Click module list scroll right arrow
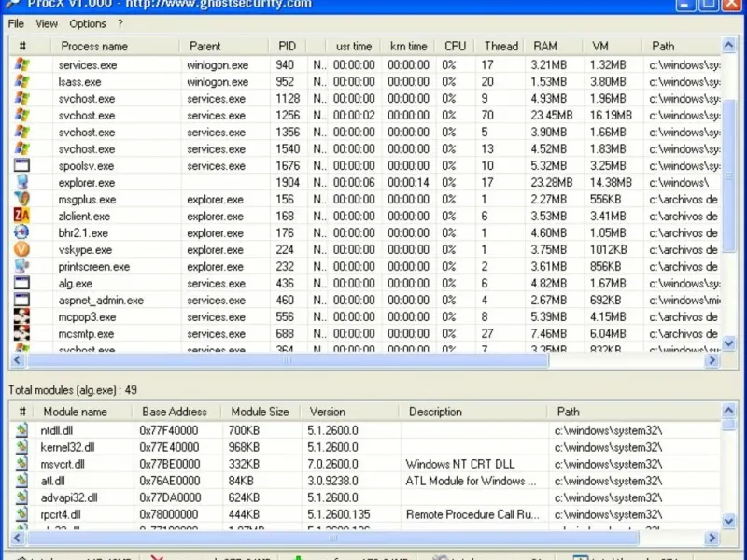 (x=712, y=539)
